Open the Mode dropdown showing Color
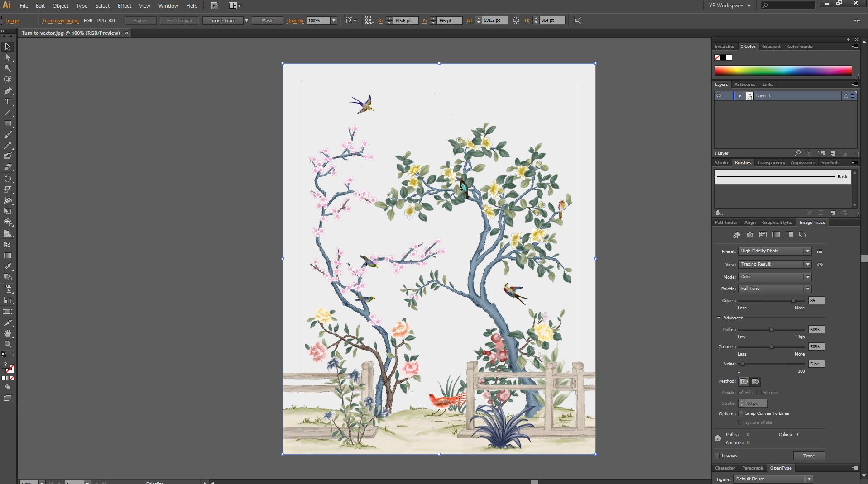Viewport: 868px width, 484px height. tap(775, 277)
